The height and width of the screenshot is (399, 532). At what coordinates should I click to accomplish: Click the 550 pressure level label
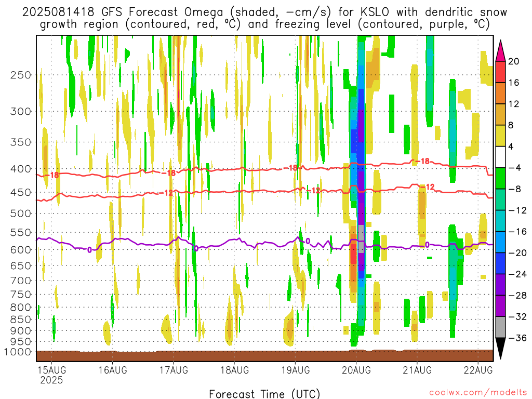pos(21,232)
